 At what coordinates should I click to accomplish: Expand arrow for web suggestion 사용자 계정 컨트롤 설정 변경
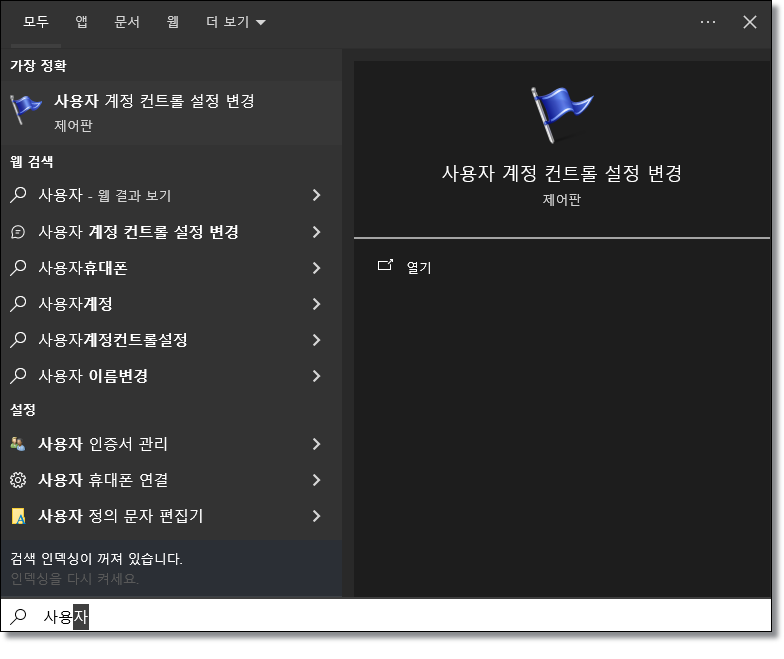(x=316, y=232)
